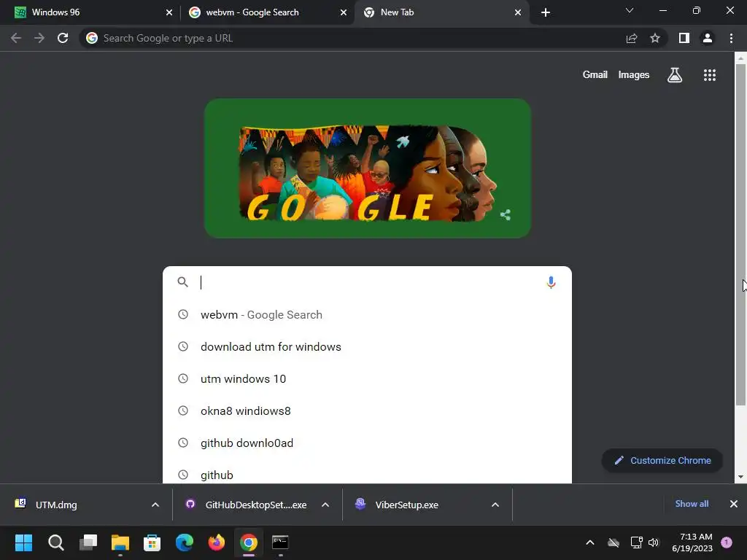Select suggestion 'utm windows 10'
Image resolution: width=747 pixels, height=560 pixels.
pos(367,379)
